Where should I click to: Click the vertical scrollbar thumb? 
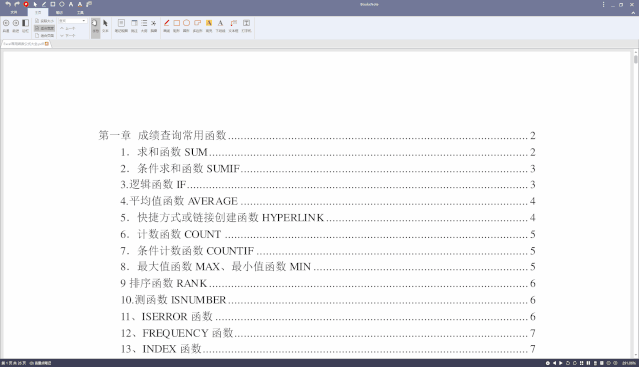coord(635,59)
